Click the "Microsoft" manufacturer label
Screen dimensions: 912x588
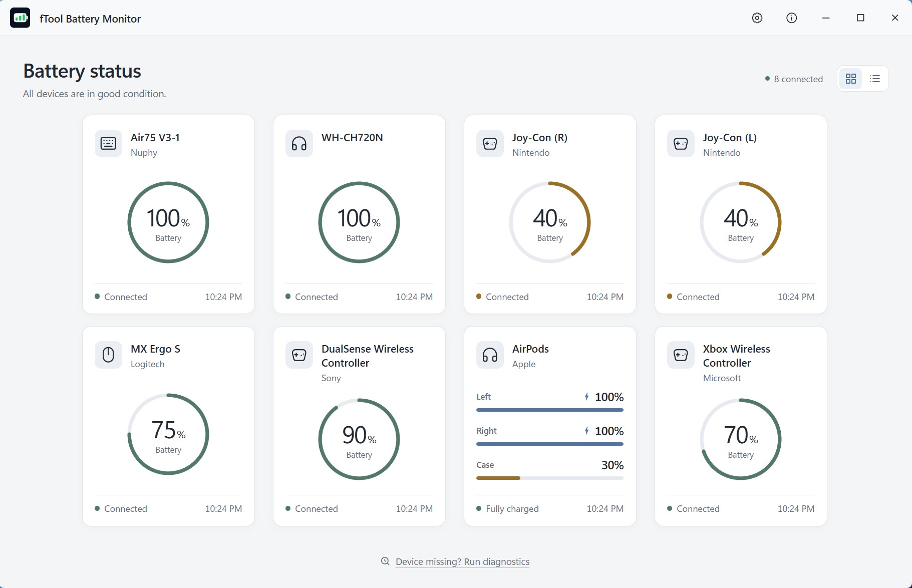[x=722, y=378]
